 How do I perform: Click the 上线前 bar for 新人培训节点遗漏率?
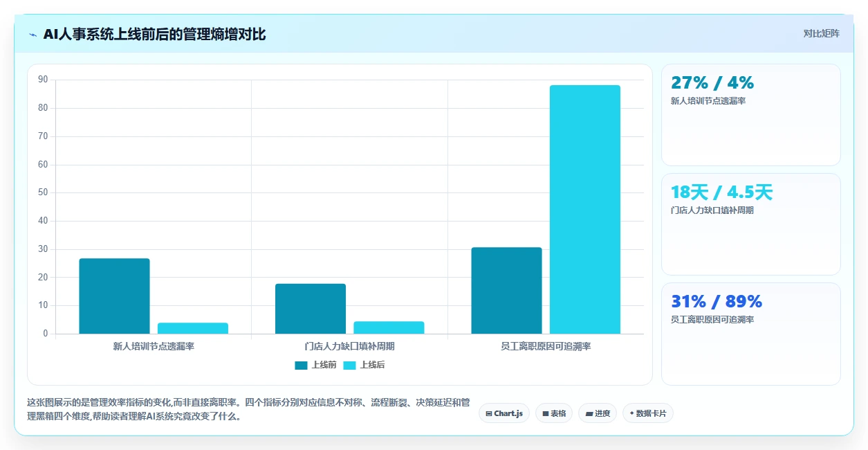[x=114, y=296]
